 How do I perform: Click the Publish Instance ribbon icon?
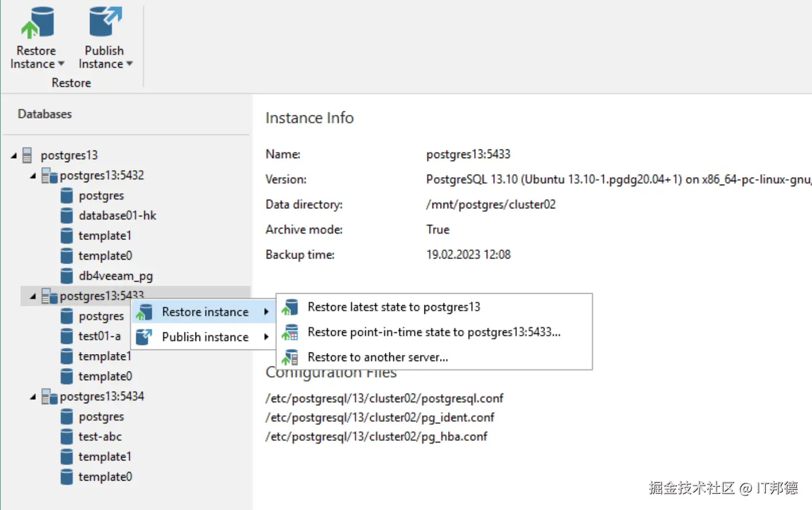[105, 22]
